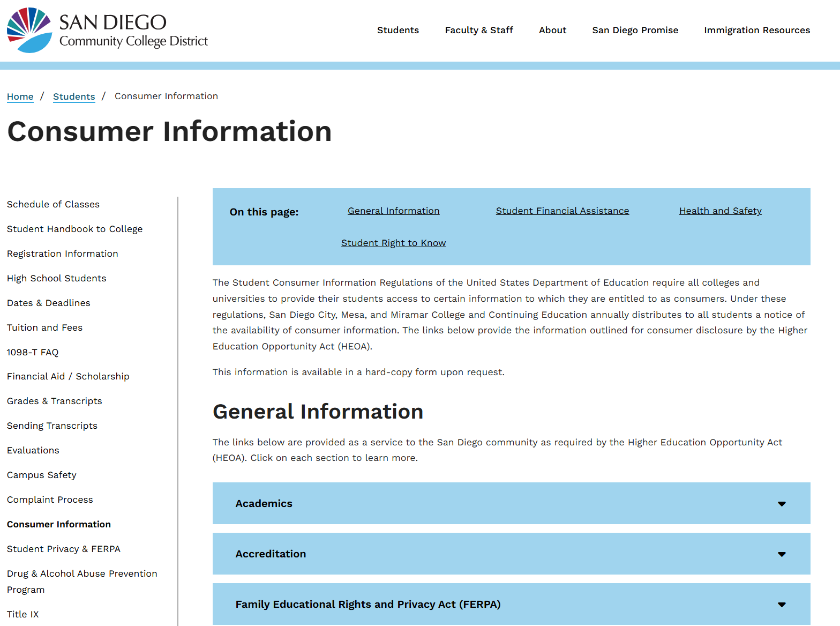Jump to Student Financial Assistance section
This screenshot has width=840, height=626.
coord(562,211)
